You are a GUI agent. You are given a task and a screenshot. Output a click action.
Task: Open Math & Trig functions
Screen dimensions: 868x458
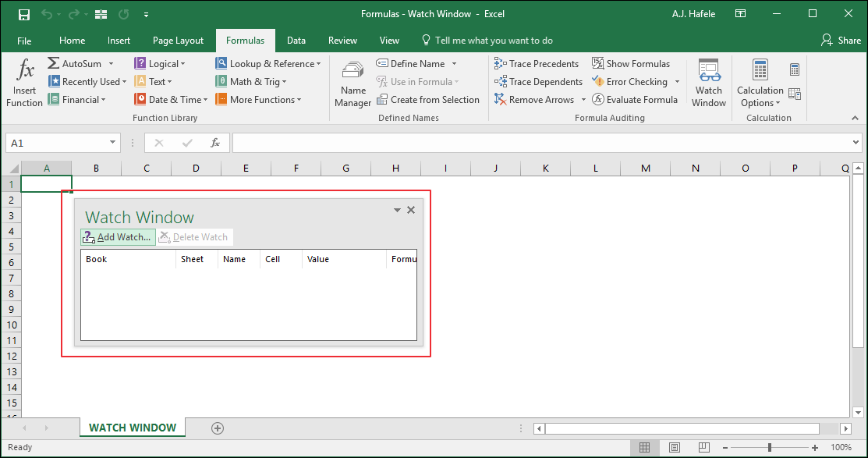[251, 81]
